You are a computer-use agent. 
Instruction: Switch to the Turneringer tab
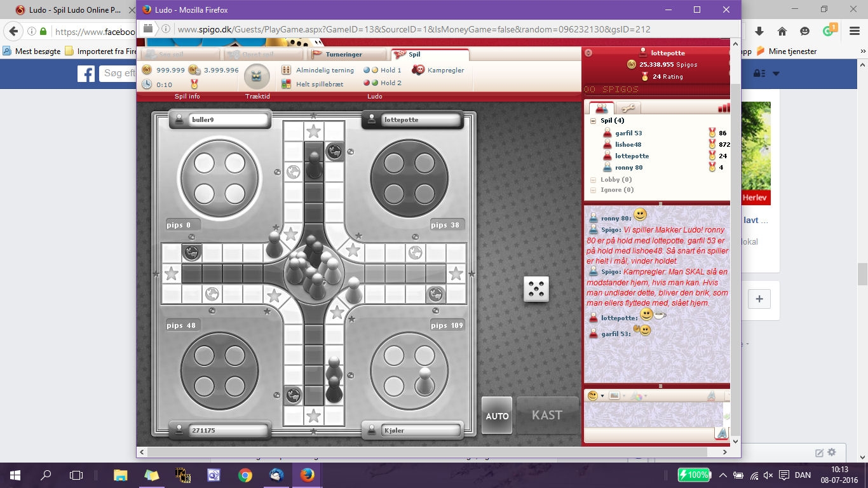(x=347, y=55)
